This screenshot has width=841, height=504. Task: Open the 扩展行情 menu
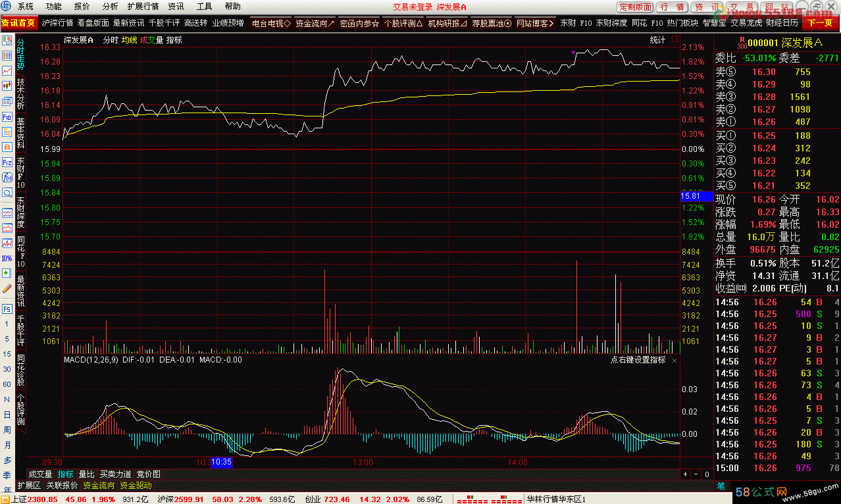143,7
